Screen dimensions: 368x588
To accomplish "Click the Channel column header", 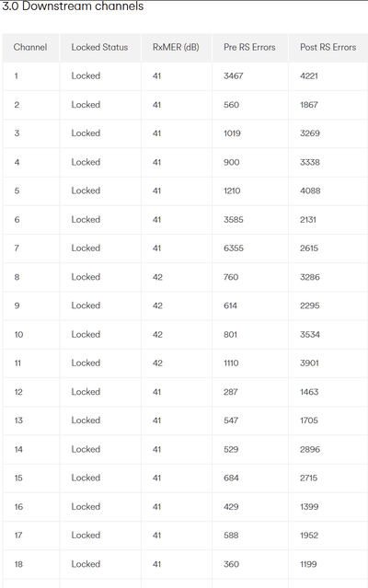I will coord(30,47).
